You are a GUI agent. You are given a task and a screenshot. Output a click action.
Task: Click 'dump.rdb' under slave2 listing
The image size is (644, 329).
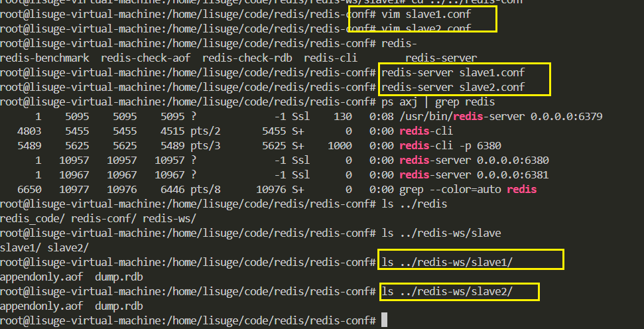pyautogui.click(x=119, y=306)
